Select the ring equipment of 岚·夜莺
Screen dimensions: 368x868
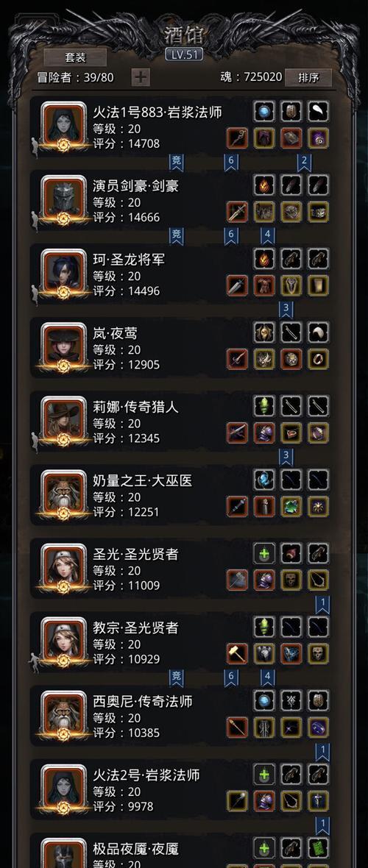coord(319,359)
